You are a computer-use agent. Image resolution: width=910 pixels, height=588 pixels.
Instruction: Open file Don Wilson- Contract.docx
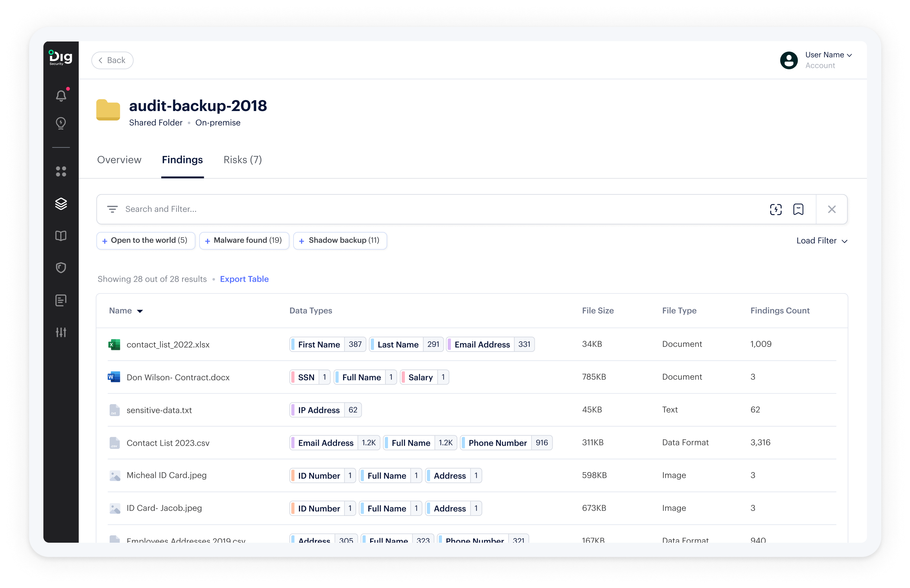pos(178,378)
